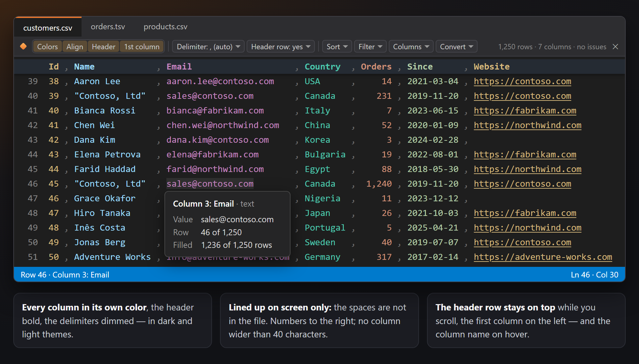Select the Grace Okafor name cell

tap(105, 198)
